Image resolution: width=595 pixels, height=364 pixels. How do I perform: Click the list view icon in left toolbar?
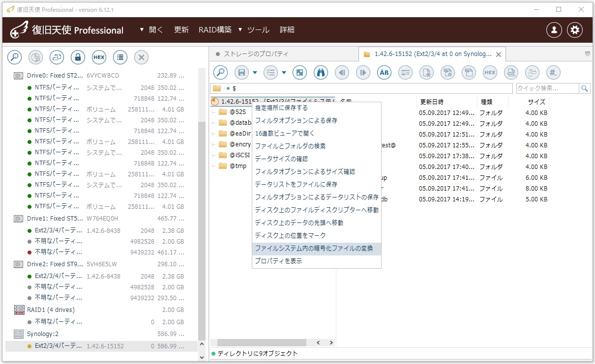(120, 57)
